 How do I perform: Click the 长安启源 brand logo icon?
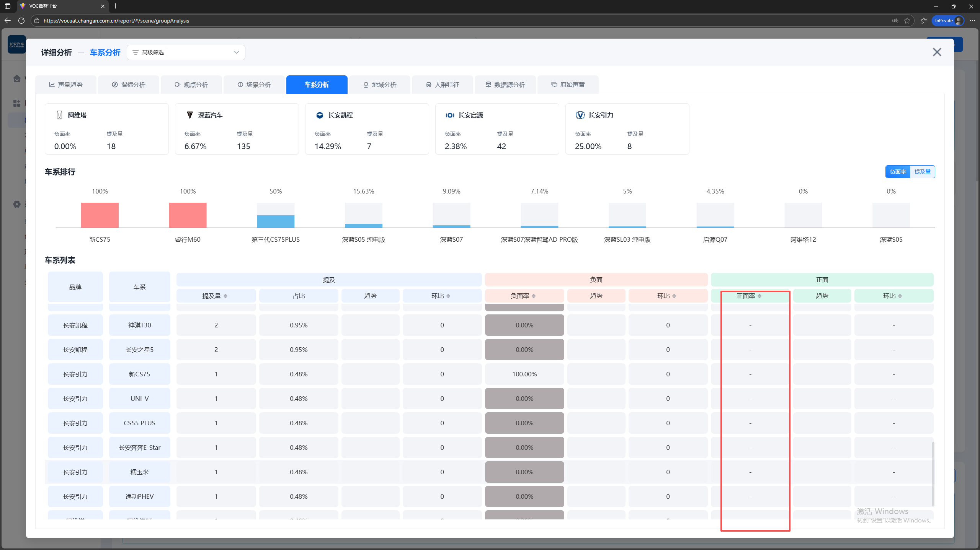click(450, 115)
